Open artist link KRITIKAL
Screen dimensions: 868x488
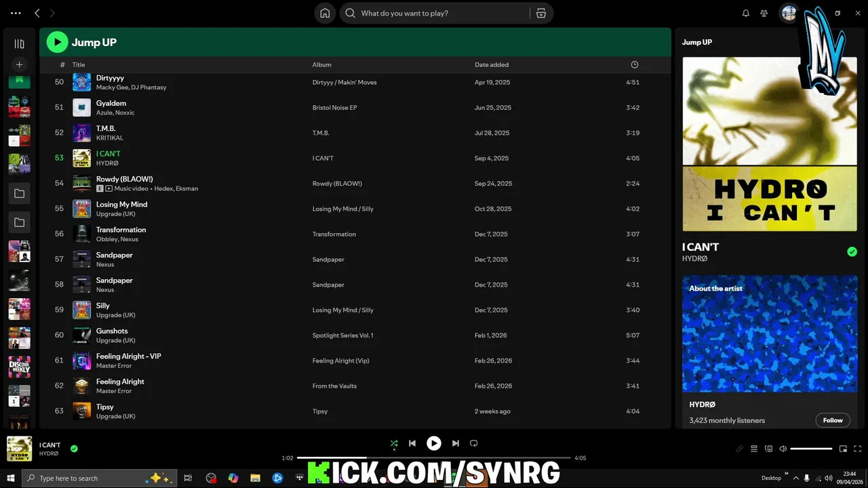pos(110,138)
